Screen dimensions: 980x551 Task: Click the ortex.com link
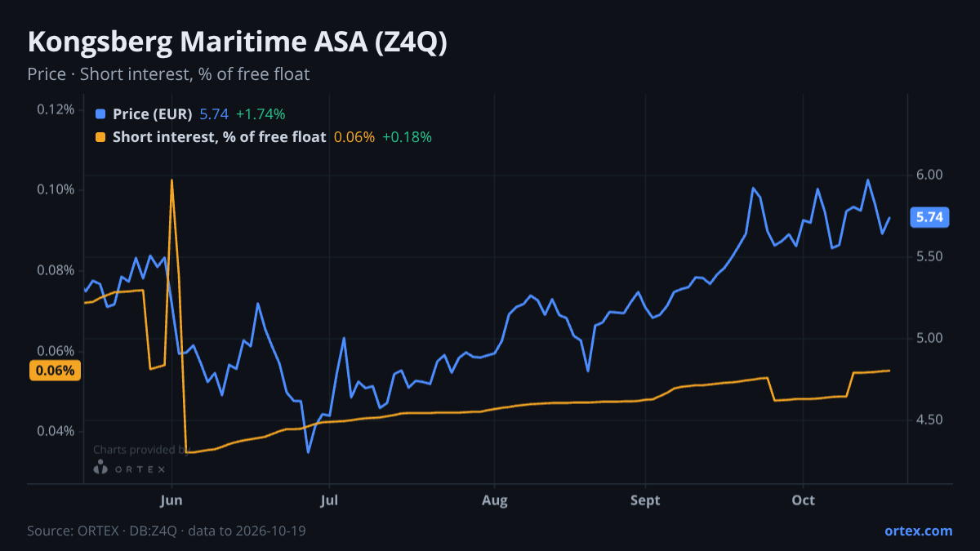918,531
